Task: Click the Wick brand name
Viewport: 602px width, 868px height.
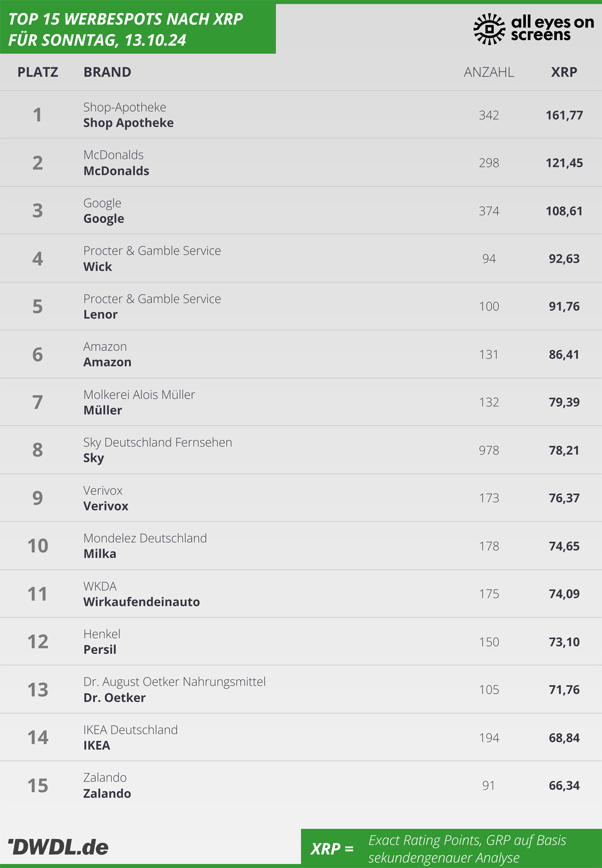Action: click(98, 267)
